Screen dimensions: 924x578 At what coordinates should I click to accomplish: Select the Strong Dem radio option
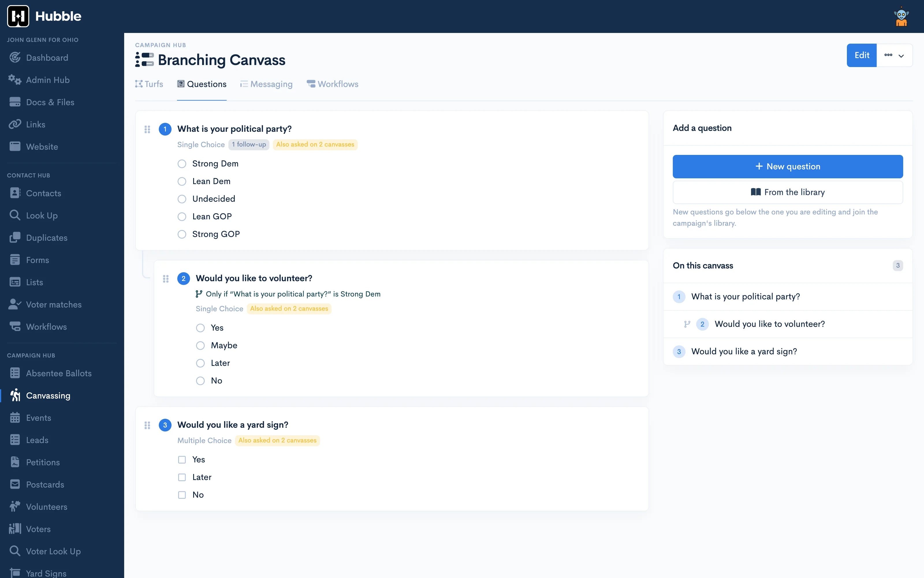[x=182, y=164]
